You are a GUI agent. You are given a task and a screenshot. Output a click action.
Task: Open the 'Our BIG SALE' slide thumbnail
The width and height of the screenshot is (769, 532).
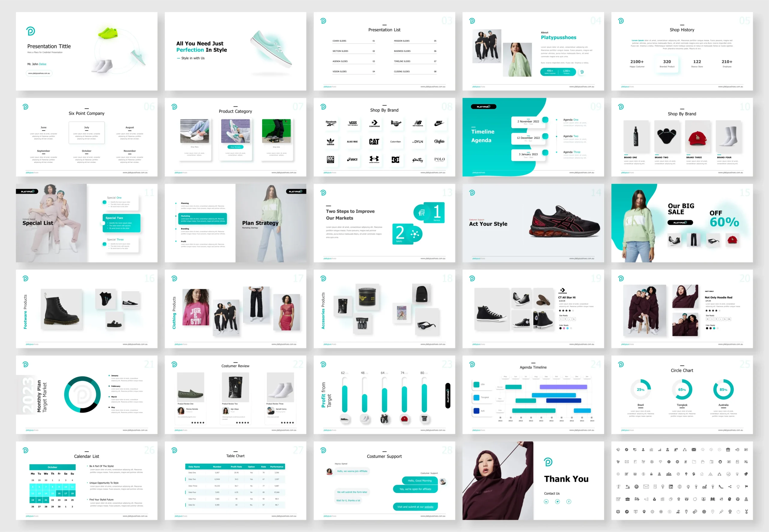[x=682, y=223]
